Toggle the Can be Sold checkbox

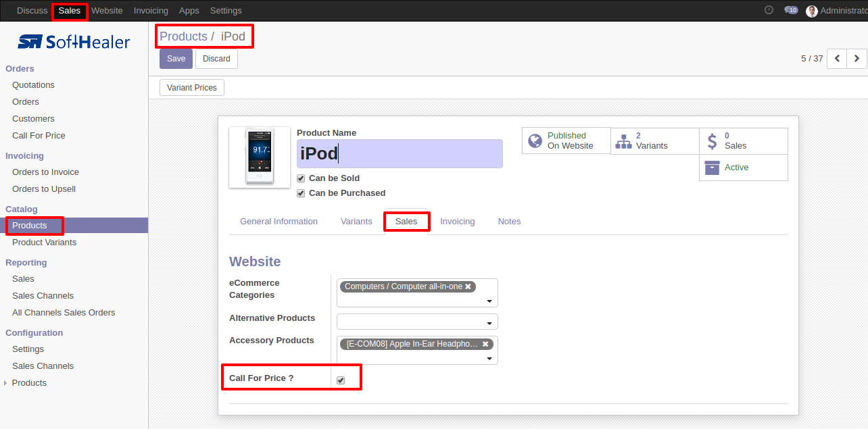[x=301, y=178]
